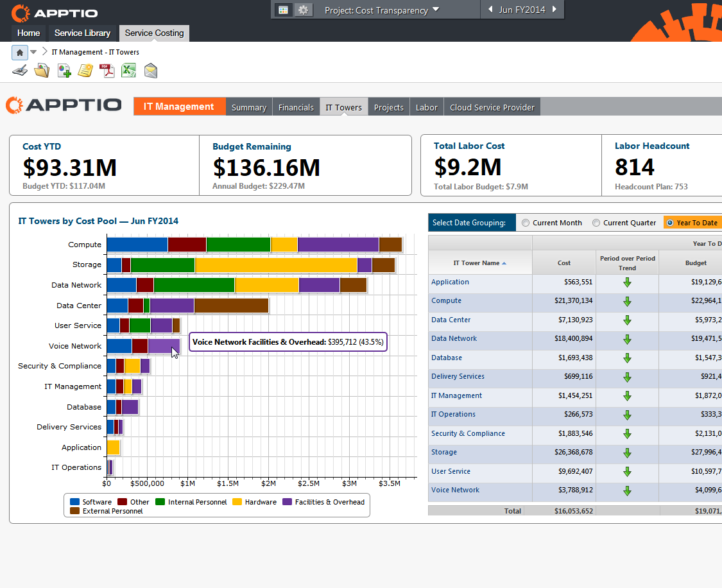
Task: Click the add new report icon
Action: (64, 71)
